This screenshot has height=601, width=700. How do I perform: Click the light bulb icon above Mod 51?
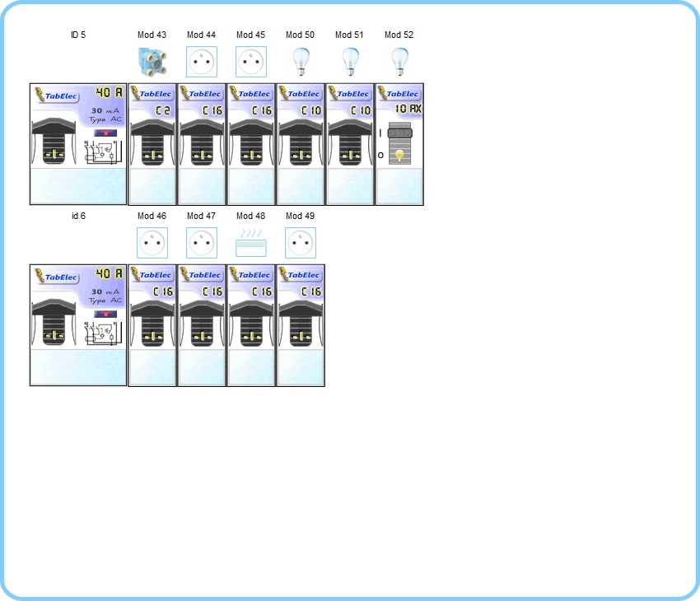click(x=351, y=62)
